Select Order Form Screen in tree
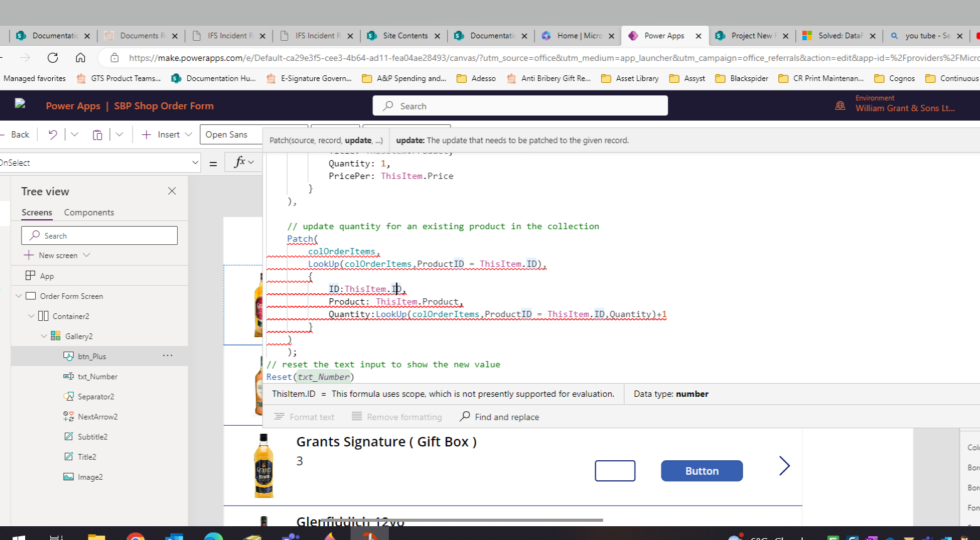 point(72,296)
